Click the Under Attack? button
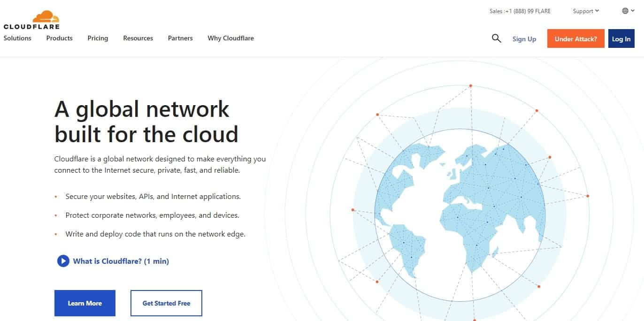644x321 pixels. pos(576,39)
